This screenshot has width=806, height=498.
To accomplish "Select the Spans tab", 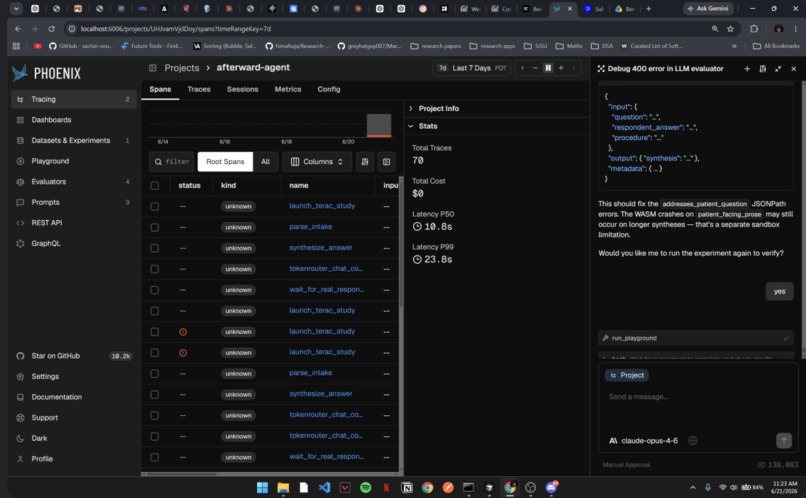I will (160, 89).
